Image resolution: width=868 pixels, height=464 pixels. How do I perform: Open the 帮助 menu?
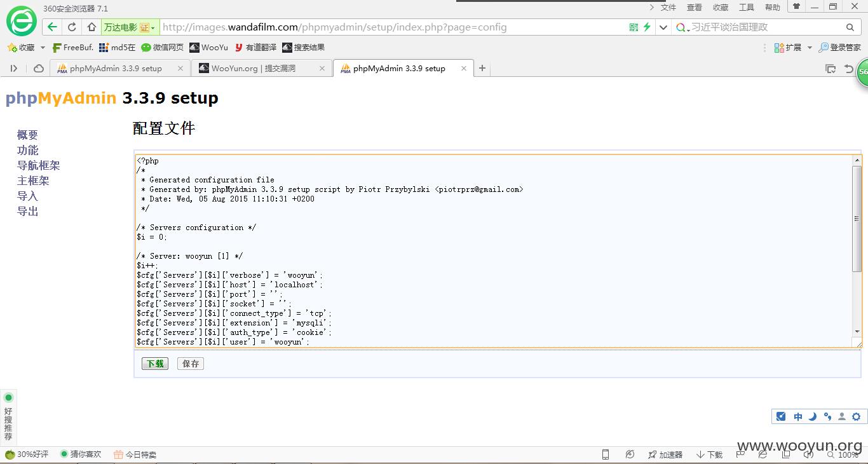[773, 8]
